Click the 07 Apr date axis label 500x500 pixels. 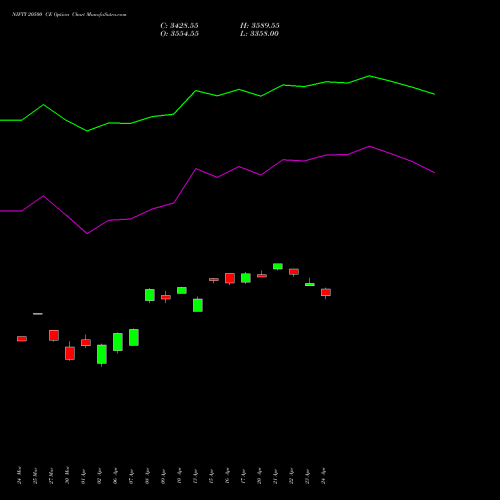click(x=131, y=476)
